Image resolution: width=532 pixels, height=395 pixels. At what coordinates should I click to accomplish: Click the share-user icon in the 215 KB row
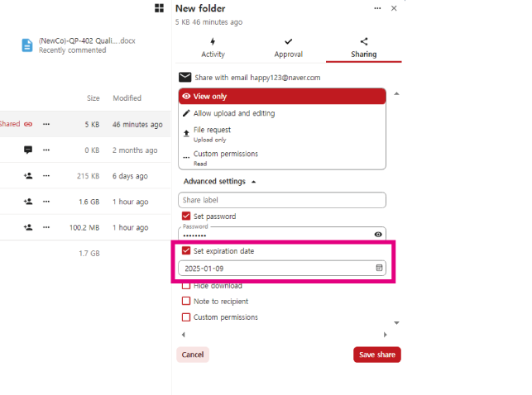28,176
